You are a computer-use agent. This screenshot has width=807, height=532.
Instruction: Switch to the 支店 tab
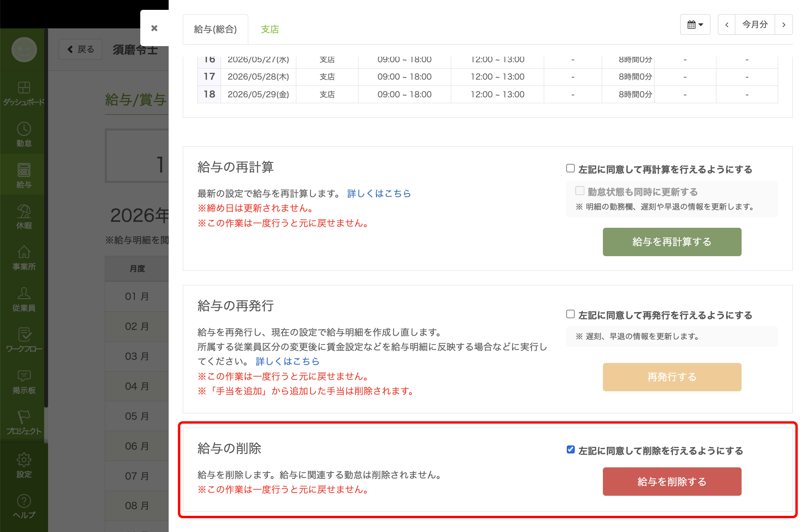[x=270, y=30]
